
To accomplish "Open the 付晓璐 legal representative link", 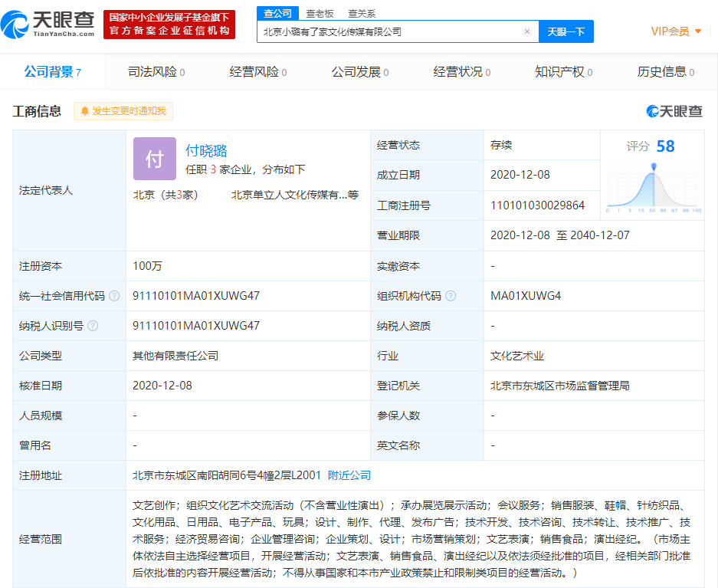I will [206, 150].
